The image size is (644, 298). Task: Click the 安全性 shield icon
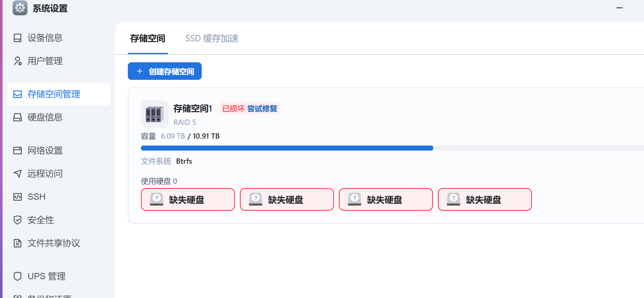pos(18,220)
